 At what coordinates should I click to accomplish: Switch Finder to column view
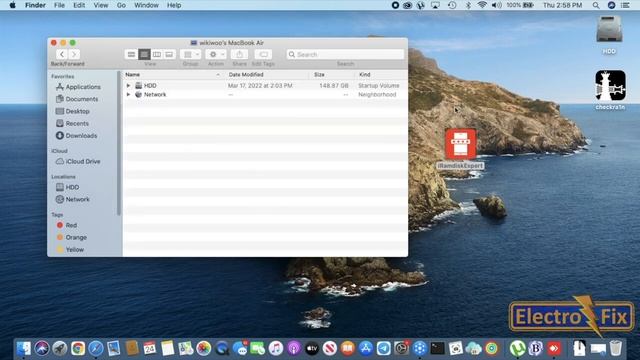[x=157, y=54]
